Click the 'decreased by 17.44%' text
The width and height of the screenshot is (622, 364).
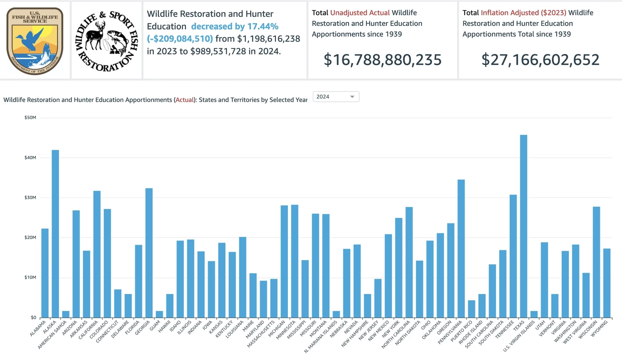[x=235, y=26]
